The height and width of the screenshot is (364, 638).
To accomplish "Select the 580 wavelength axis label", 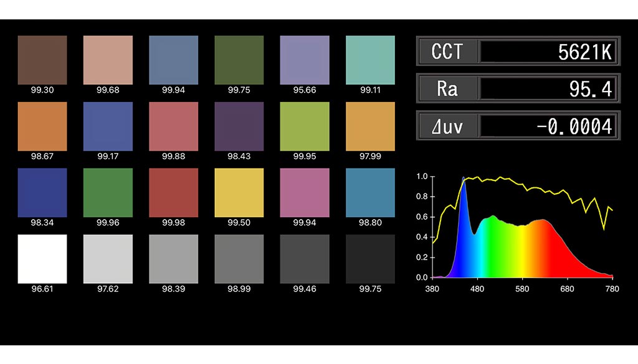I will pos(522,289).
